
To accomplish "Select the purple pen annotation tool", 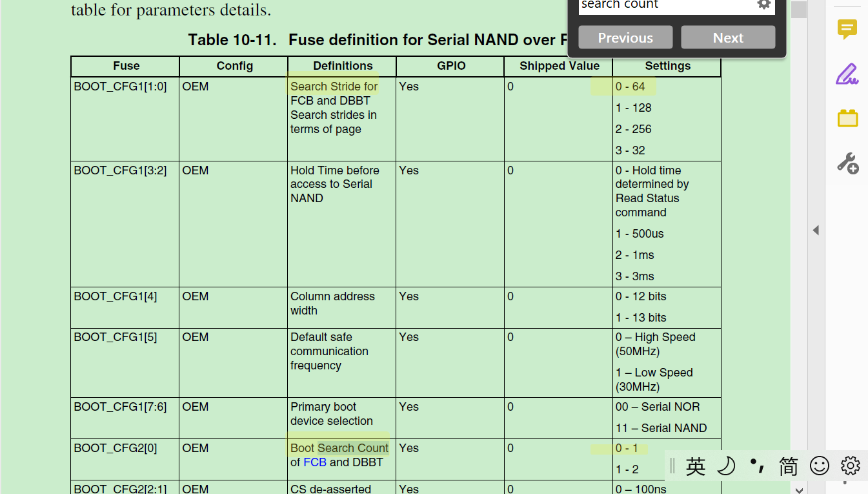I will pos(847,74).
